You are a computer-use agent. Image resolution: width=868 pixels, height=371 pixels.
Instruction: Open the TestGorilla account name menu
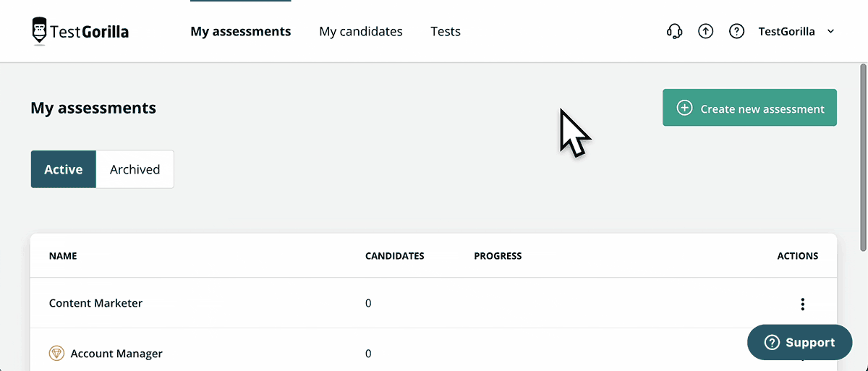[786, 31]
